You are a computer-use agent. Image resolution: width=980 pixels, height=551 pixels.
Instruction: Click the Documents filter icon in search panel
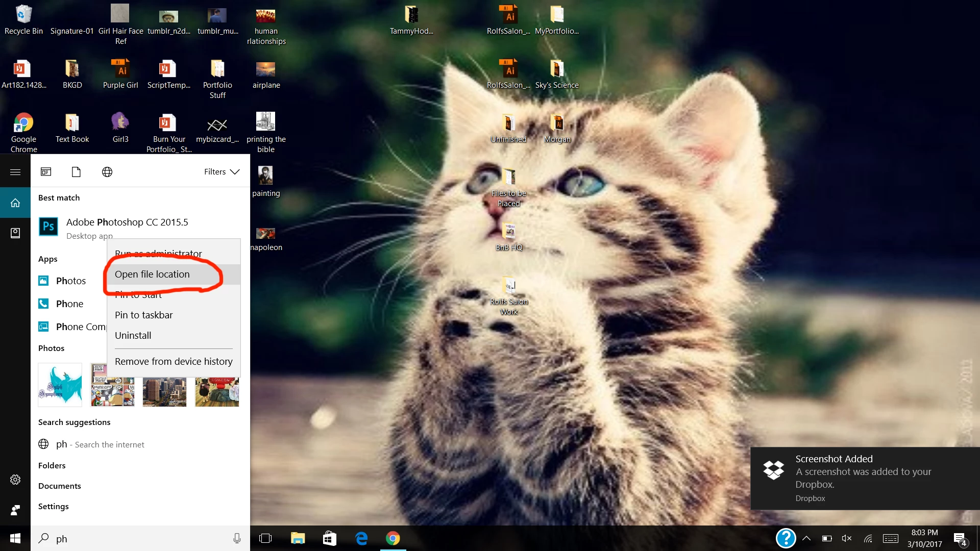(x=76, y=172)
